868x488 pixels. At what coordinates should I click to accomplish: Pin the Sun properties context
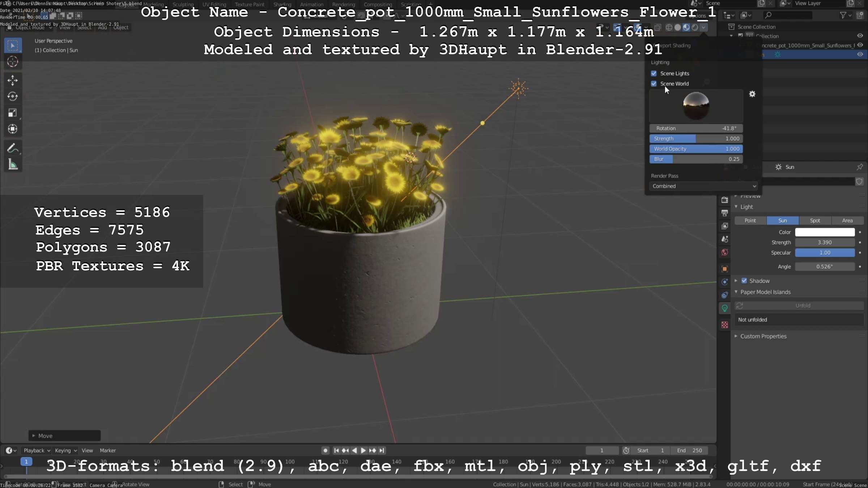[x=860, y=167]
